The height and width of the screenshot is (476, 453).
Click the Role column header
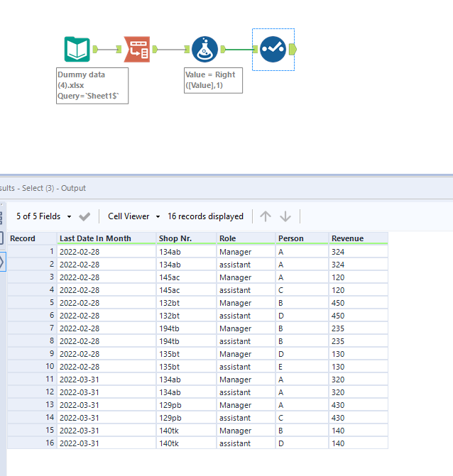pyautogui.click(x=227, y=238)
